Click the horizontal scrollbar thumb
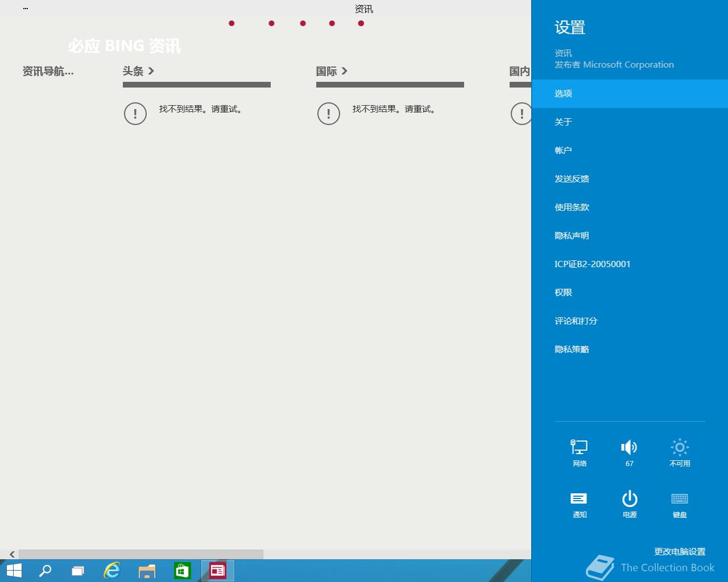The width and height of the screenshot is (728, 582). tap(141, 554)
